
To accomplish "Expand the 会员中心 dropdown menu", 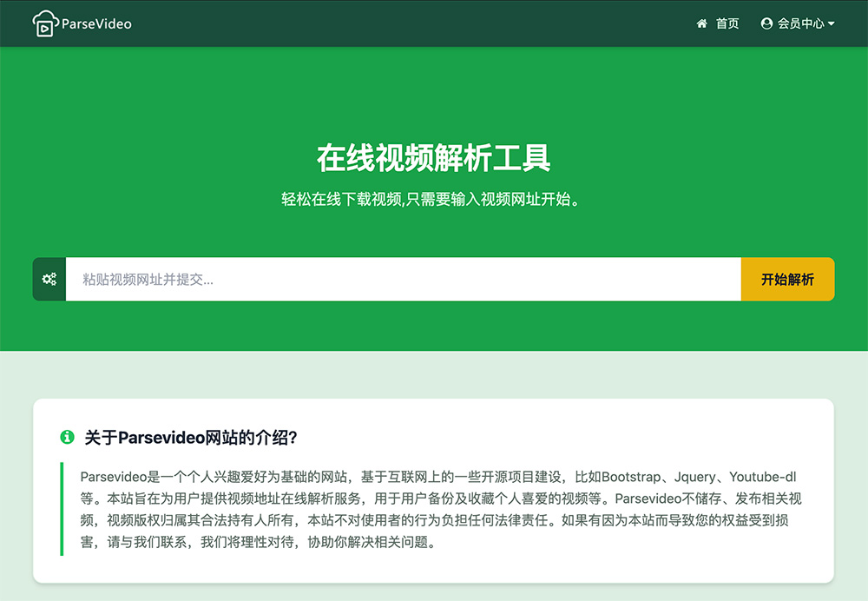I will [x=798, y=23].
